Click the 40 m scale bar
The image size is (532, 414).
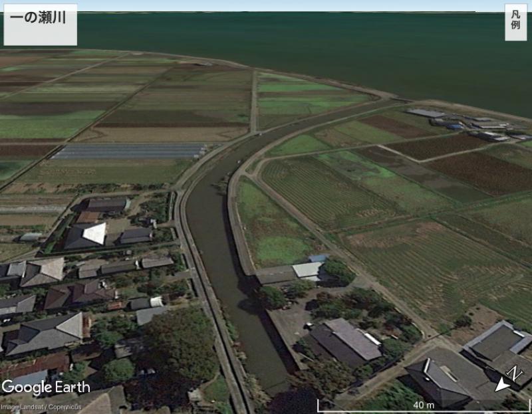coord(423,404)
